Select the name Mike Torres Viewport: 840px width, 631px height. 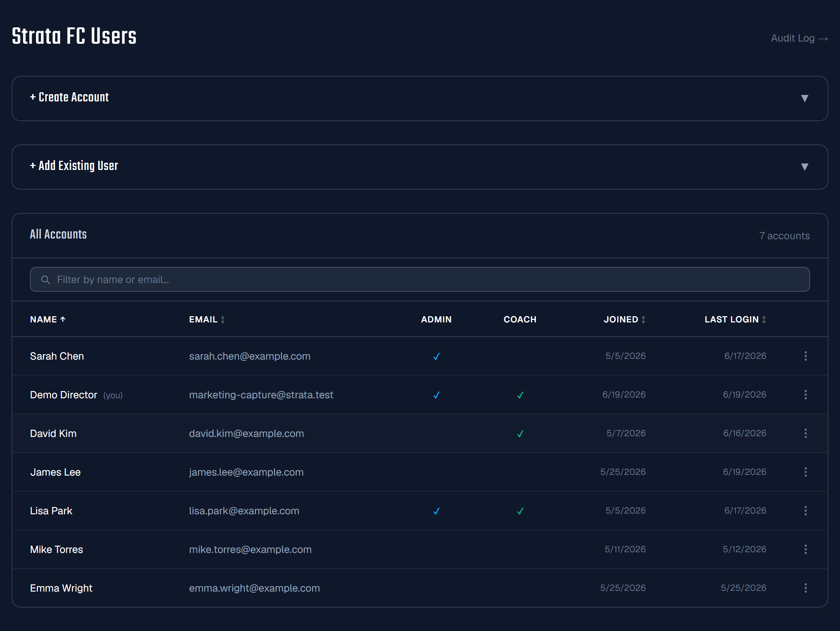[57, 550]
